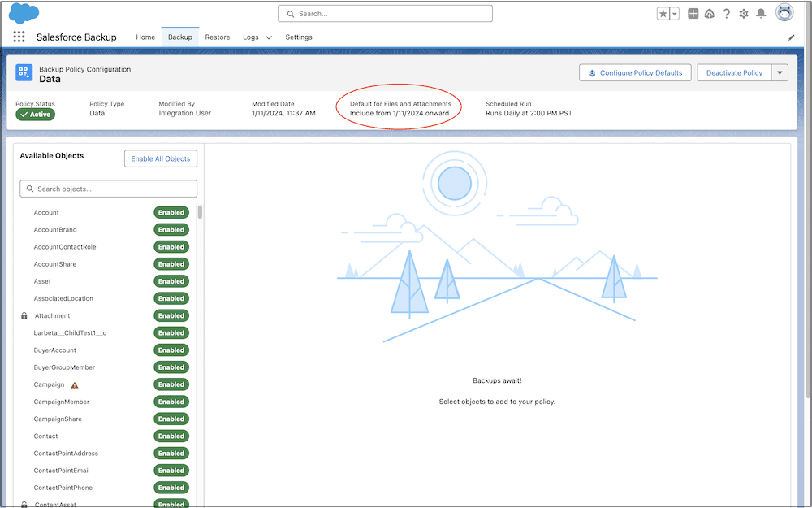Select the Account object
This screenshot has width=812, height=508.
point(46,212)
